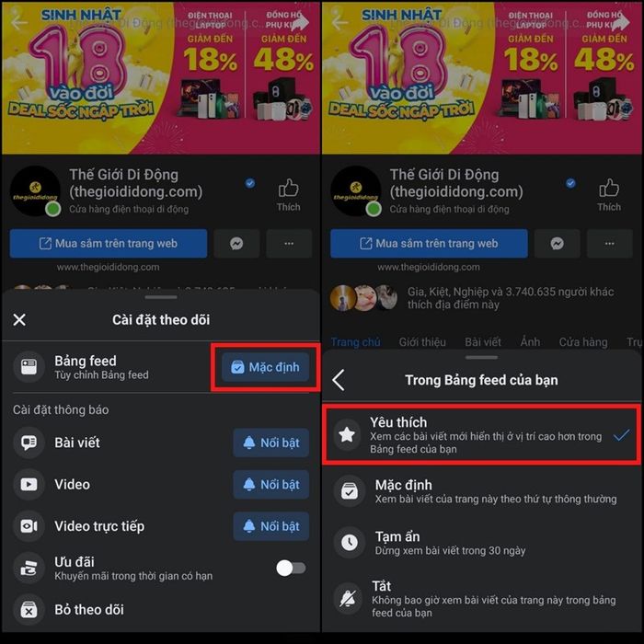Go back from Trong Bảng feed của bạn
644x644 pixels.
point(339,380)
